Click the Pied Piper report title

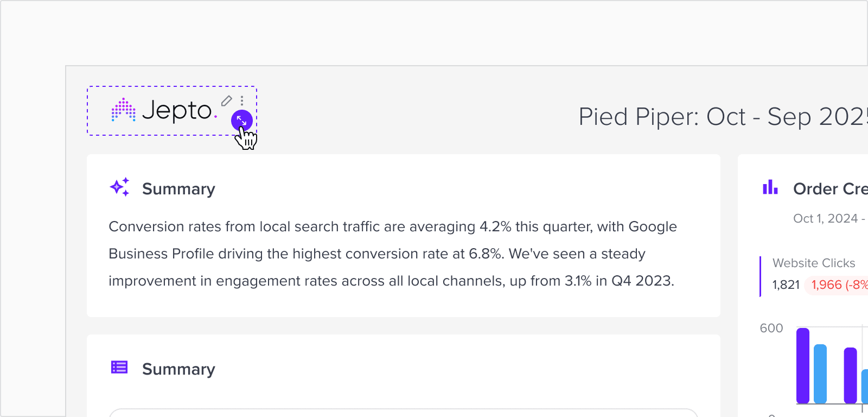[723, 117]
